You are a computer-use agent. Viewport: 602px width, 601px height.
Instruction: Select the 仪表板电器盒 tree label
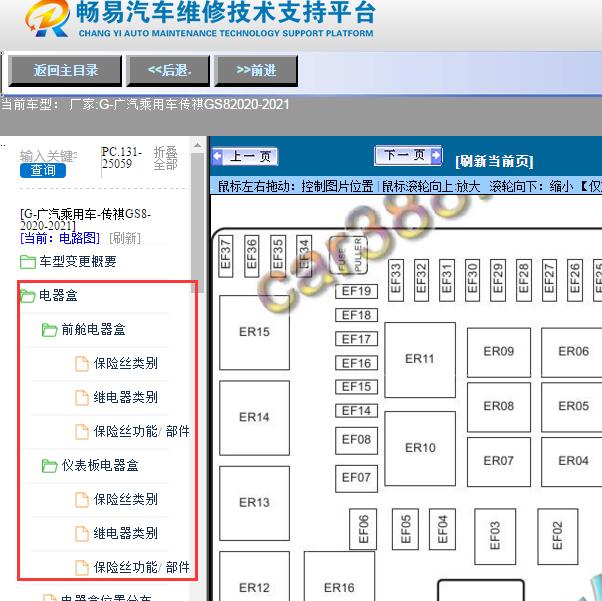click(100, 465)
